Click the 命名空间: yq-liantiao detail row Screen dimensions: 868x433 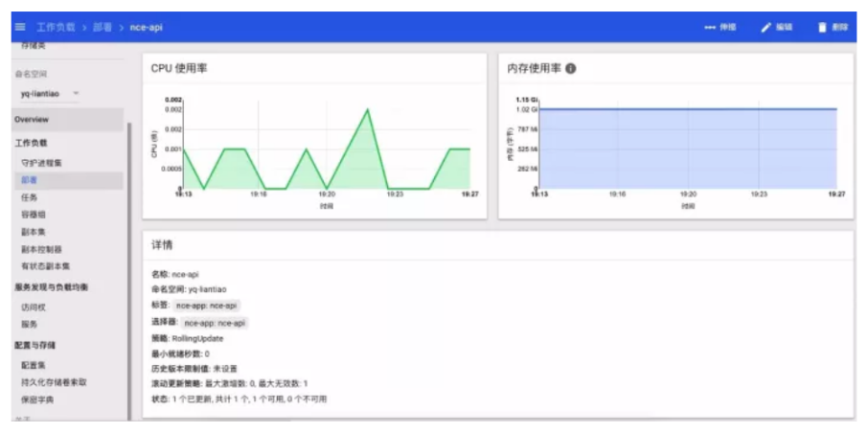(x=190, y=289)
